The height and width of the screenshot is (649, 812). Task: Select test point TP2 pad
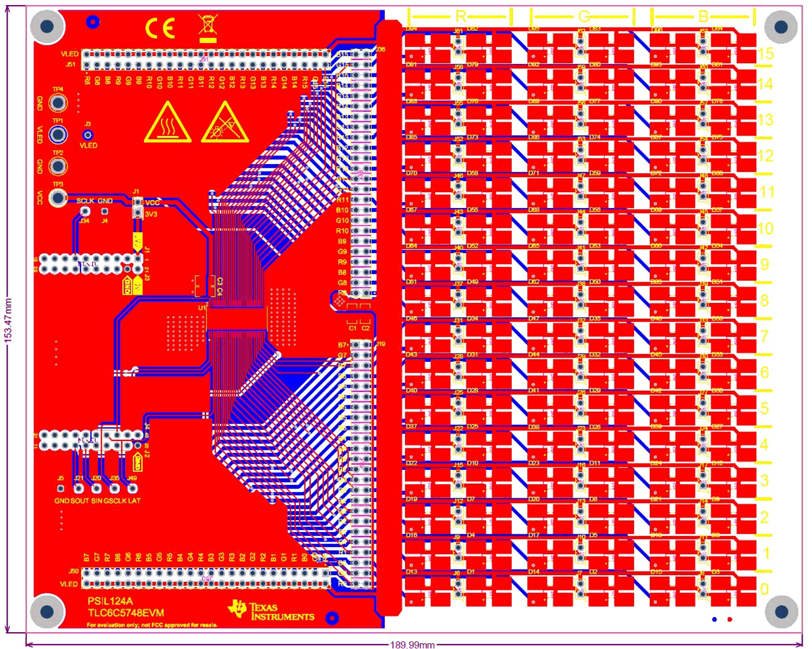pos(58,166)
